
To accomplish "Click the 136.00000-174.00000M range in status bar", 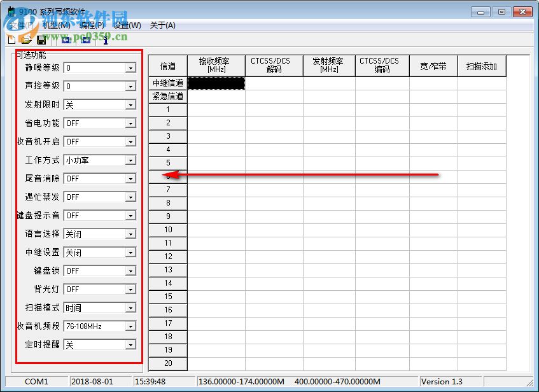I will (x=241, y=382).
